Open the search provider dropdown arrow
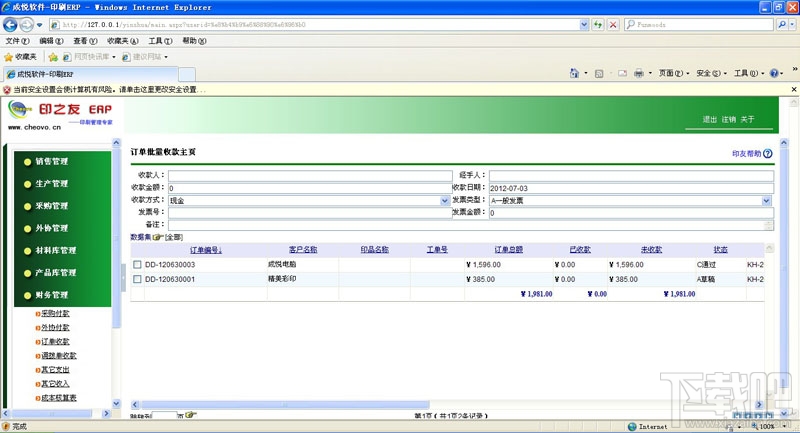800x433 pixels. [792, 24]
